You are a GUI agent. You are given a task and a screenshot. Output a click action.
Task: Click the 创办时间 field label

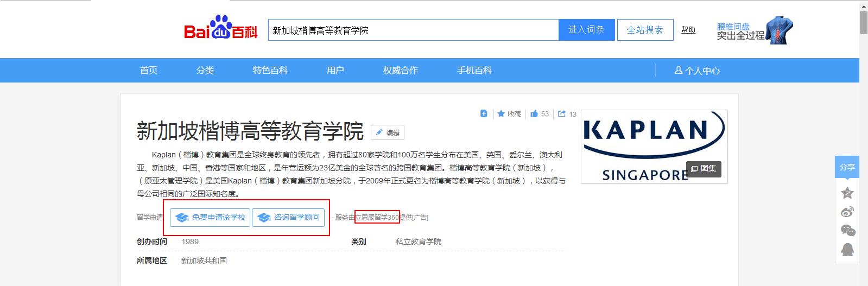(x=152, y=241)
